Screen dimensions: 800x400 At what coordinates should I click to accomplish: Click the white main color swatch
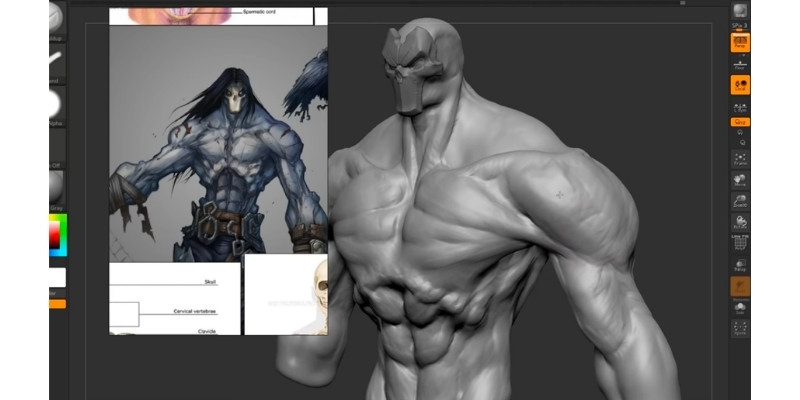(58, 278)
